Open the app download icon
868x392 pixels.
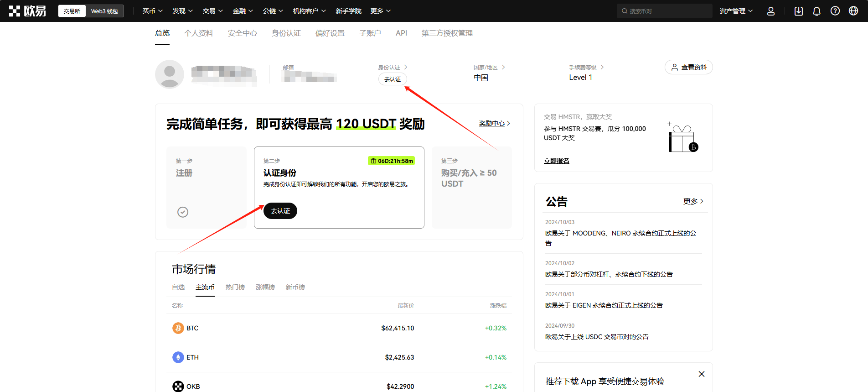[799, 11]
